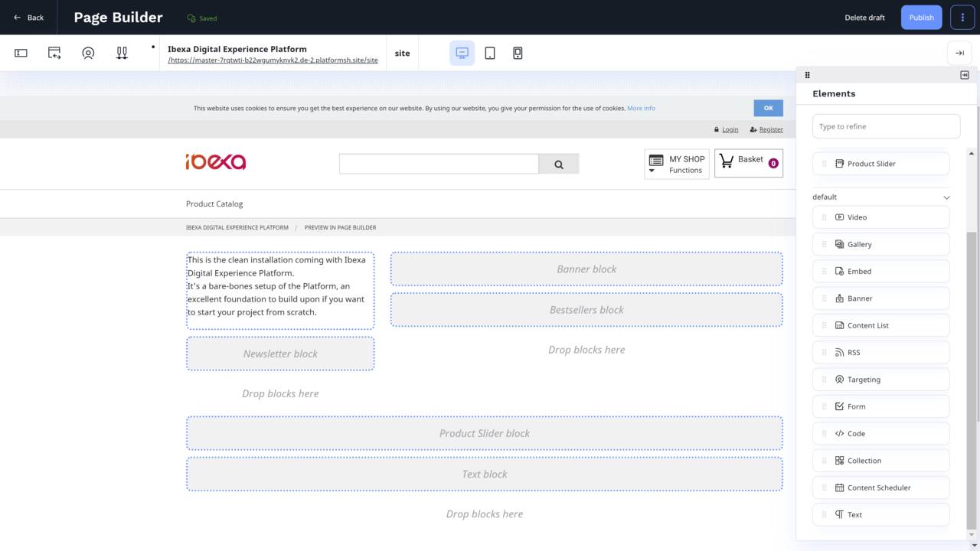Pick the Banner element
The image size is (980, 551).
881,298
